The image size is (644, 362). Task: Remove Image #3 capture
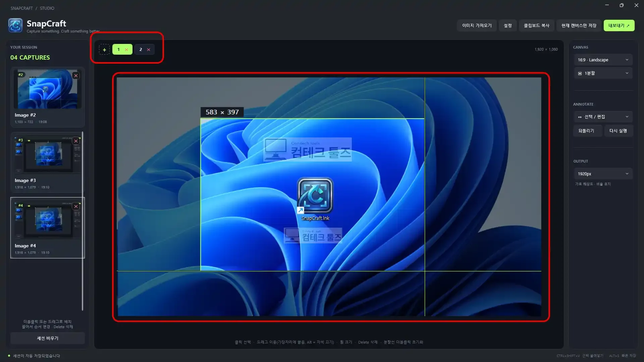click(x=76, y=141)
